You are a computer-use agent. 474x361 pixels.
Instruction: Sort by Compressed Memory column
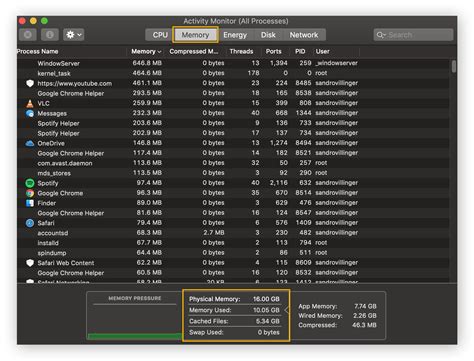(194, 51)
